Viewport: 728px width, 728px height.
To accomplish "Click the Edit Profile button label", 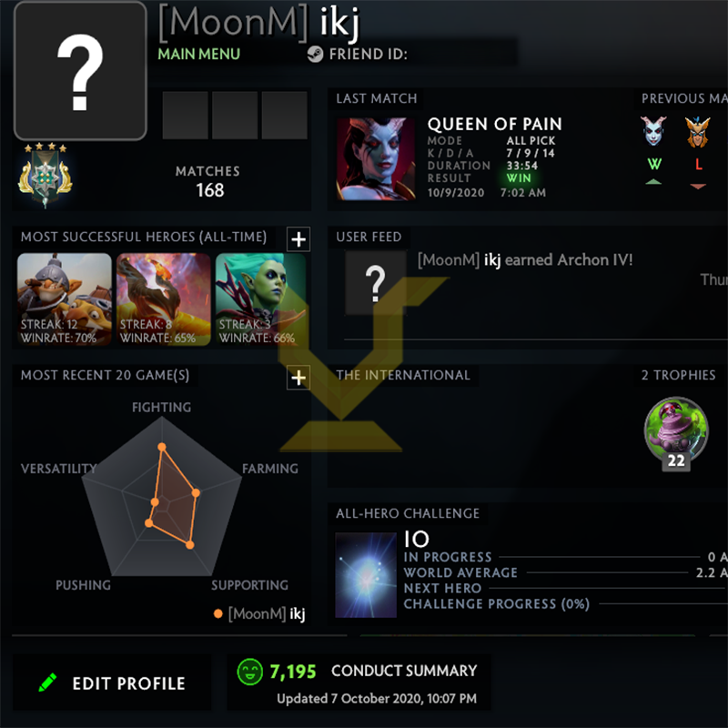I will point(128,683).
